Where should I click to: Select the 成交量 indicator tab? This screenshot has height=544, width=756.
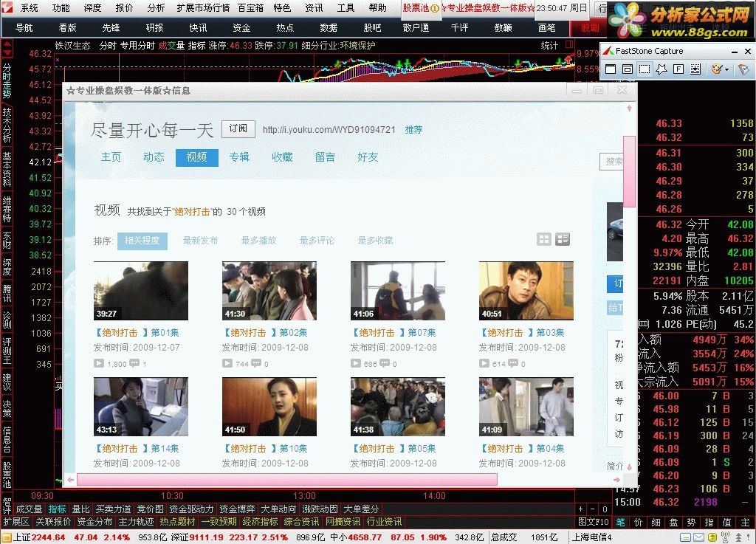coord(29,509)
